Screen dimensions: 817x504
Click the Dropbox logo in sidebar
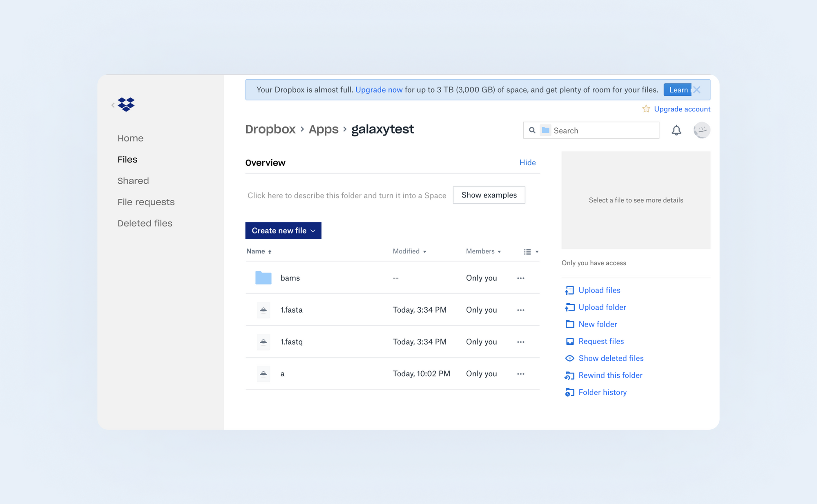point(126,105)
